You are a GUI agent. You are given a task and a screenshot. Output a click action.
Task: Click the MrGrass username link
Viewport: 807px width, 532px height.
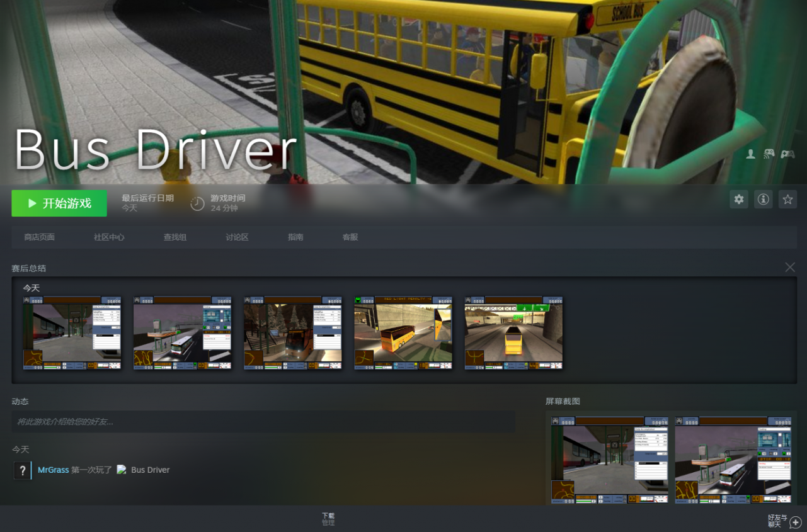pyautogui.click(x=53, y=470)
